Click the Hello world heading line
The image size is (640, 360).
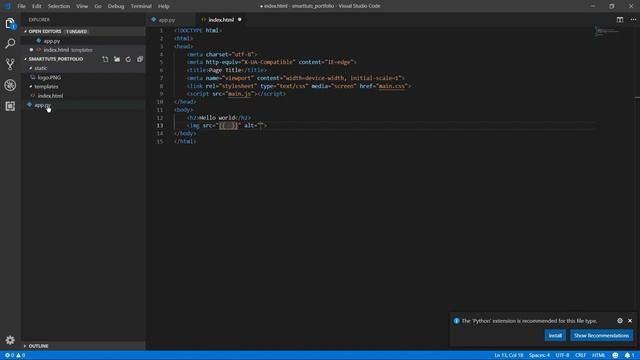click(x=219, y=118)
